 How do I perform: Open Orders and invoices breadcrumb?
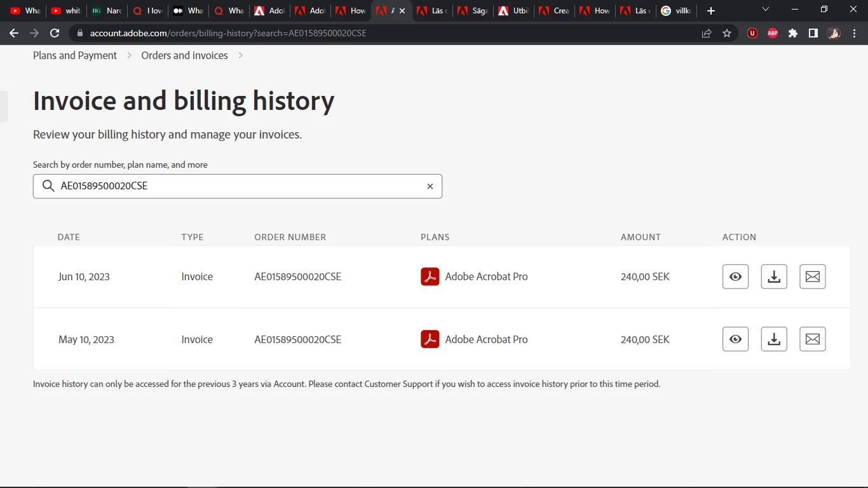[184, 55]
